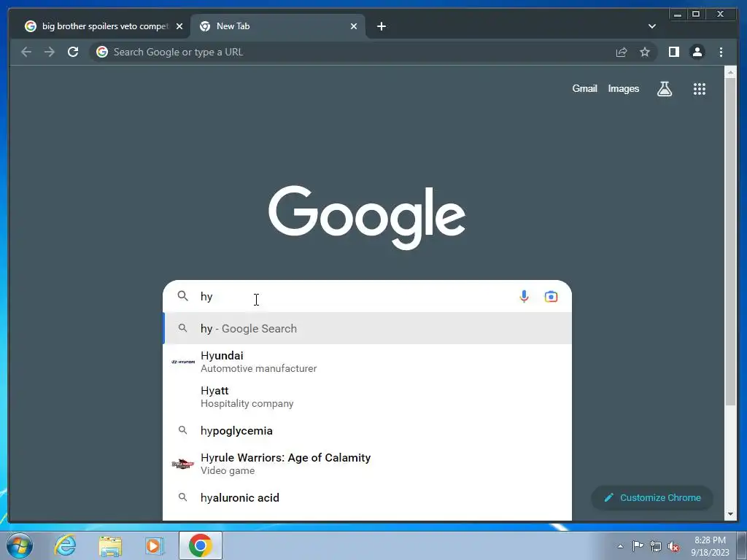Open the Windows Start menu
This screenshot has height=560, width=747.
pos(20,545)
